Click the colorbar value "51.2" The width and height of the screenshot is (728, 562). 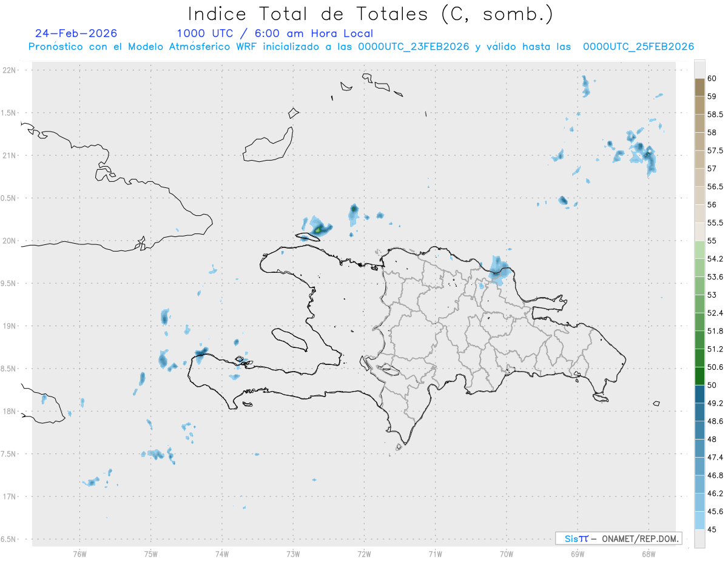715,349
